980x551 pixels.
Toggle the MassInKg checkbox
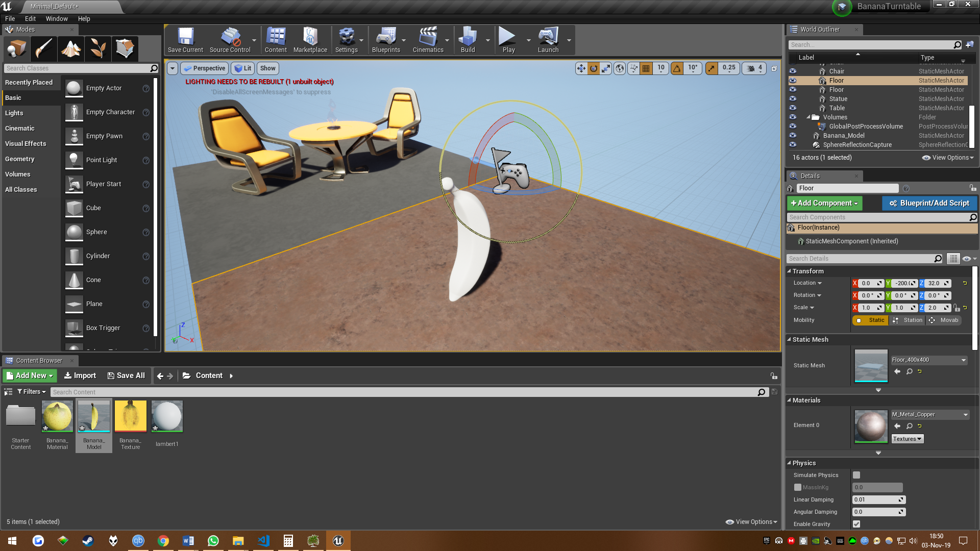[x=797, y=487]
